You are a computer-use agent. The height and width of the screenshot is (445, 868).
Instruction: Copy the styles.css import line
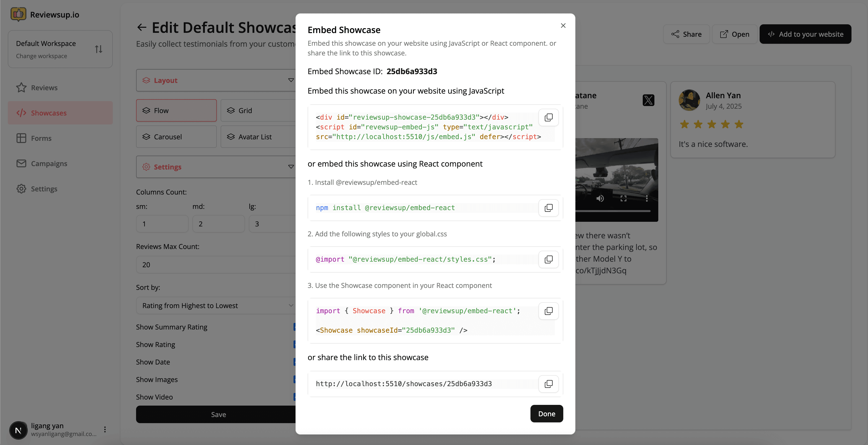pyautogui.click(x=548, y=259)
